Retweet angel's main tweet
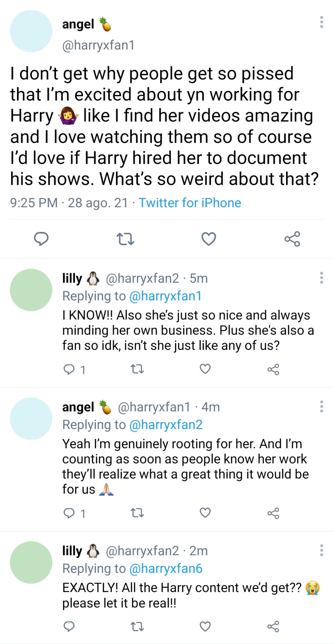This screenshot has width=334, height=644. tap(125, 239)
